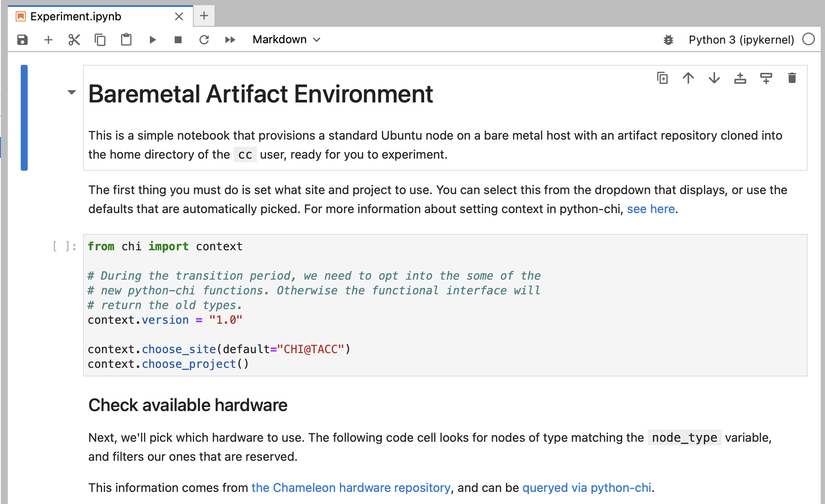This screenshot has width=825, height=504.
Task: Click the blue cell collapser bar
Action: pyautogui.click(x=24, y=118)
